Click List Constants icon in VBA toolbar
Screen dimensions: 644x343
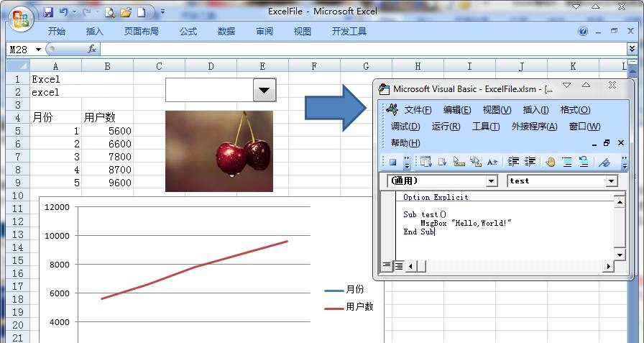coord(442,162)
